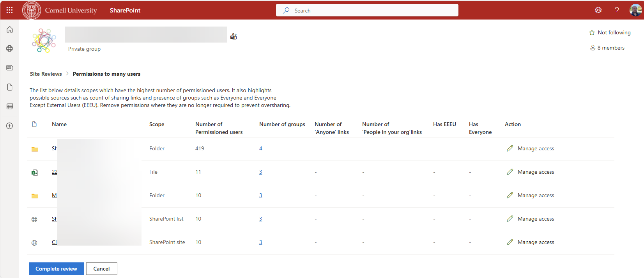
Task: Open groups link '3' in SharePoint site row
Action: click(261, 242)
